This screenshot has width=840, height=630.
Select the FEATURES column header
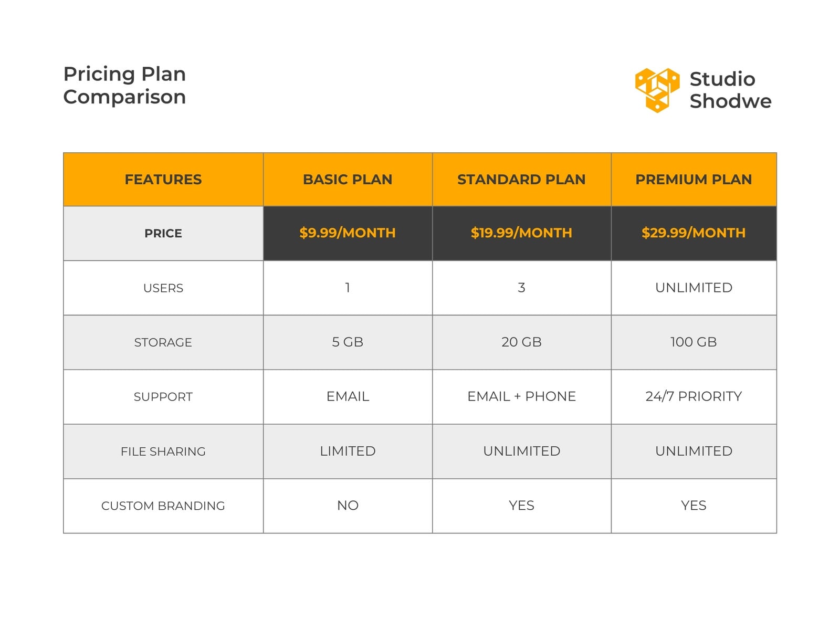[163, 180]
